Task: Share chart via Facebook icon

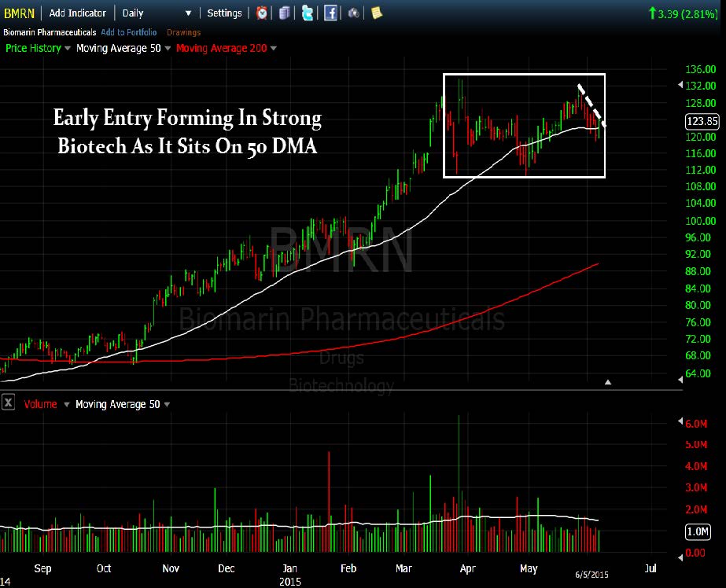Action: 330,13
